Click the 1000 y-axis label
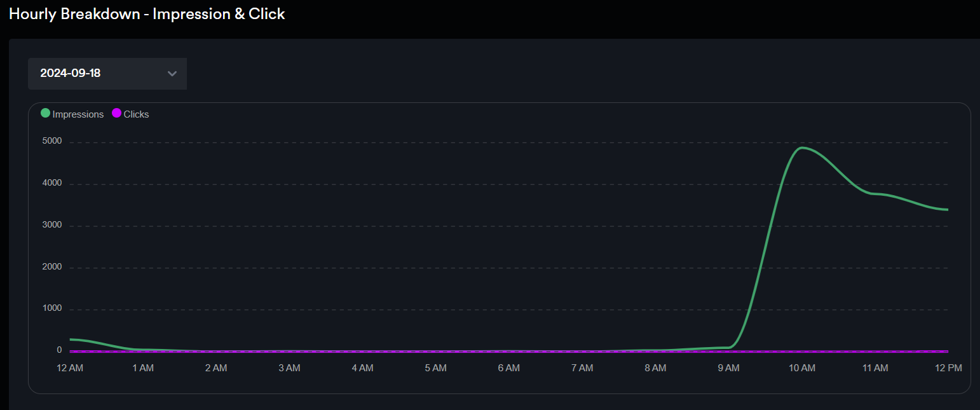 [51, 308]
